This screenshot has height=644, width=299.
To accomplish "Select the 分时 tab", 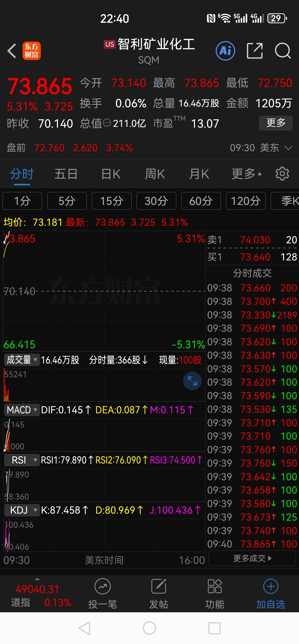I will point(22,174).
